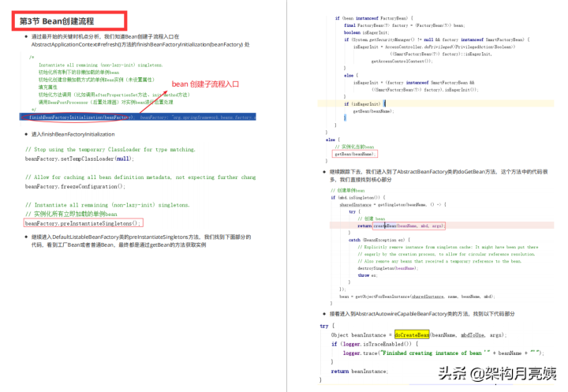568x392 pixels.
Task: Click the line "catch (BeansException ex) {"
Action: pos(379,240)
